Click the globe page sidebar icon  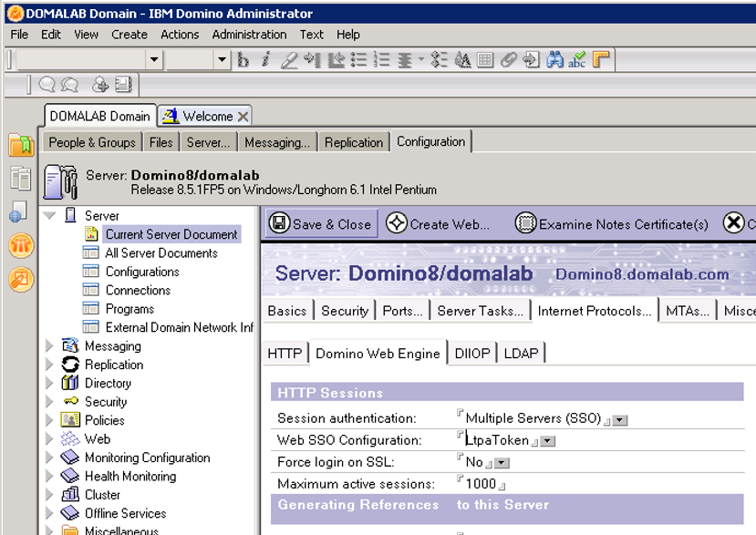click(x=18, y=212)
